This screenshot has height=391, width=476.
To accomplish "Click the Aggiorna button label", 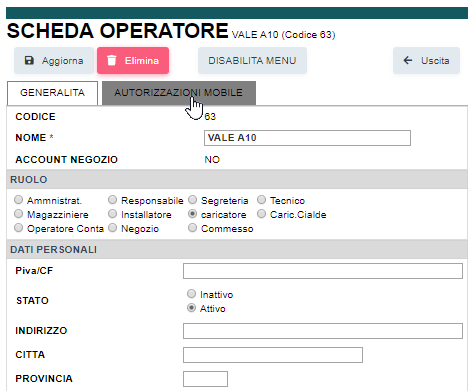I will coord(63,61).
